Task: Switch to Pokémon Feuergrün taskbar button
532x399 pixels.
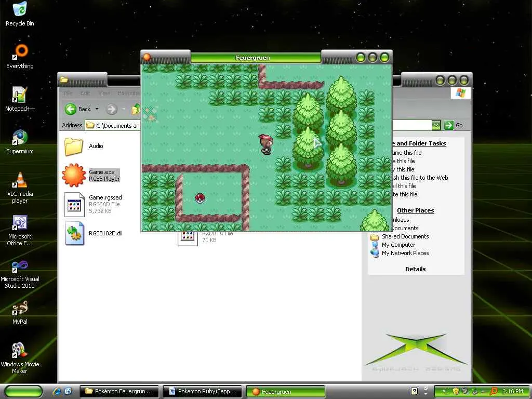Action: [119, 391]
